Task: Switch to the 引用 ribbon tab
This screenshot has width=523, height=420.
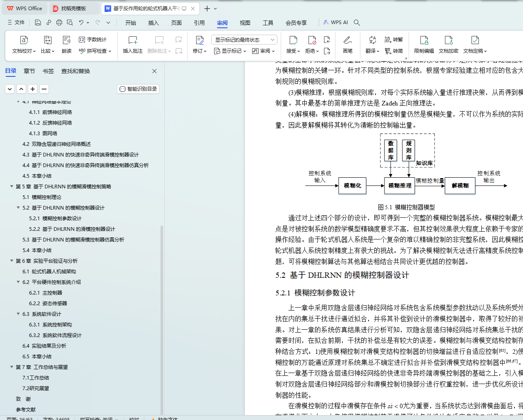Action: coord(199,23)
